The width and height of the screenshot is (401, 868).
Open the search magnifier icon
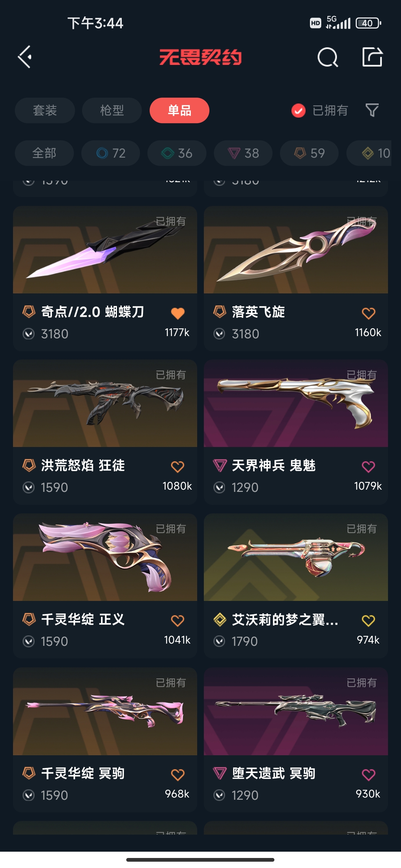328,57
